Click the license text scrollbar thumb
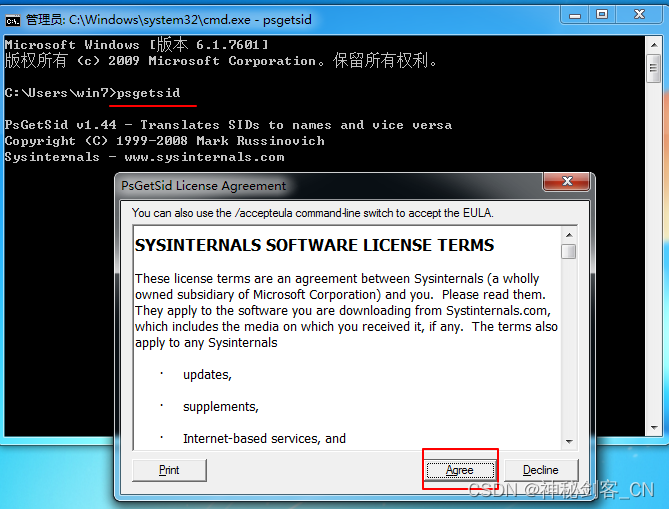Image resolution: width=669 pixels, height=509 pixels. click(x=569, y=251)
